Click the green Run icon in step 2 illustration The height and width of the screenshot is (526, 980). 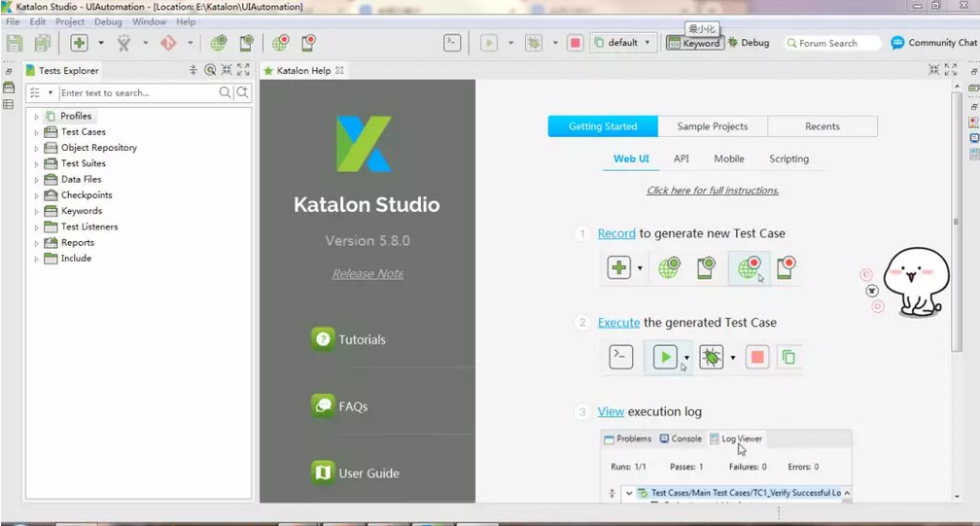[665, 358]
